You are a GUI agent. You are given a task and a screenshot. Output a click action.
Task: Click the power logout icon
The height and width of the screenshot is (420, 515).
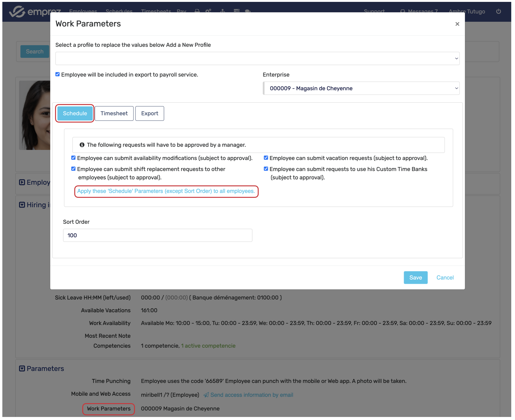[498, 11]
